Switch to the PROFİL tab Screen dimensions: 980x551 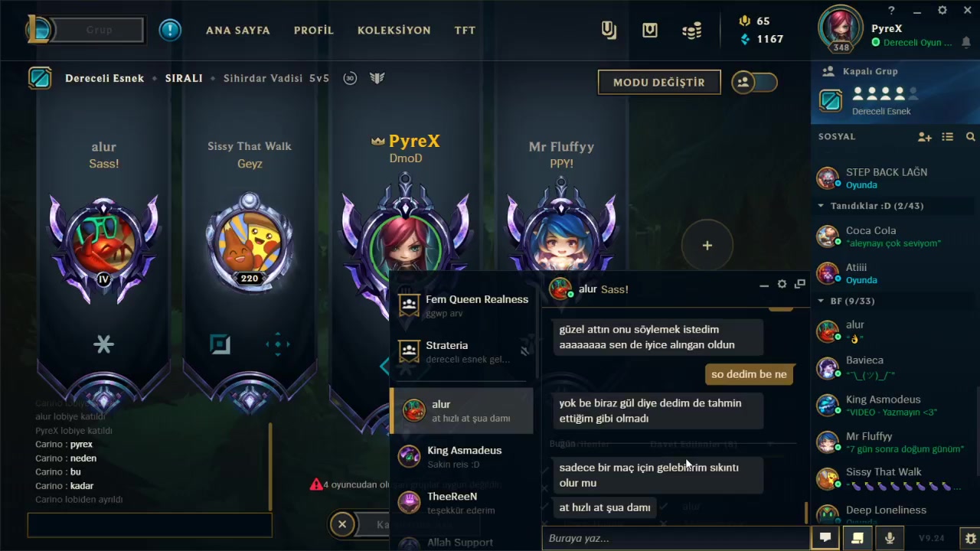point(314,31)
